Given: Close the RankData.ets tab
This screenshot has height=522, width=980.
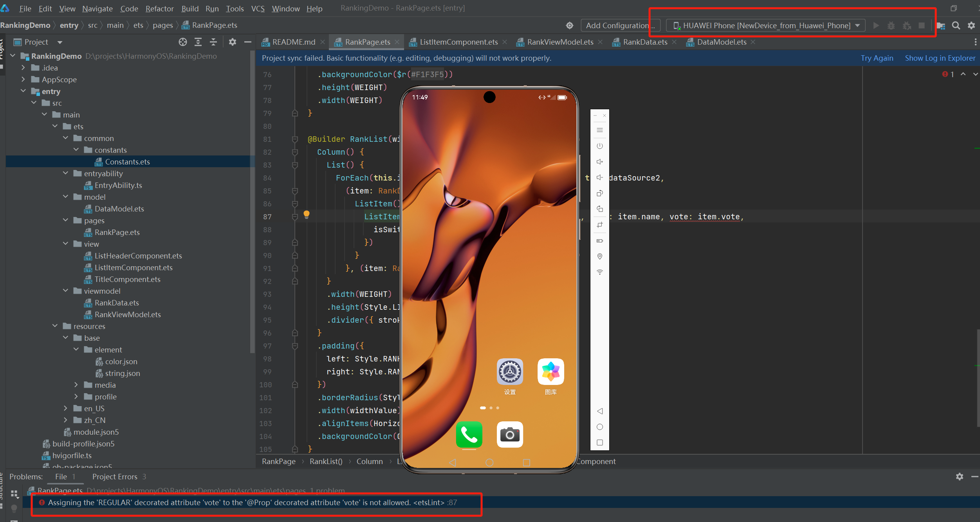Looking at the screenshot, I should tap(674, 42).
